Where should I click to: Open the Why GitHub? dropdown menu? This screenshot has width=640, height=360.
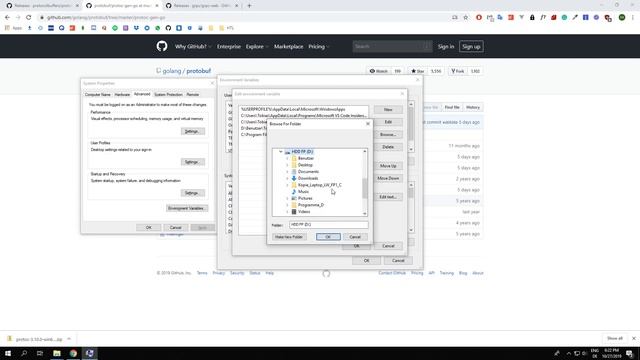coord(193,47)
